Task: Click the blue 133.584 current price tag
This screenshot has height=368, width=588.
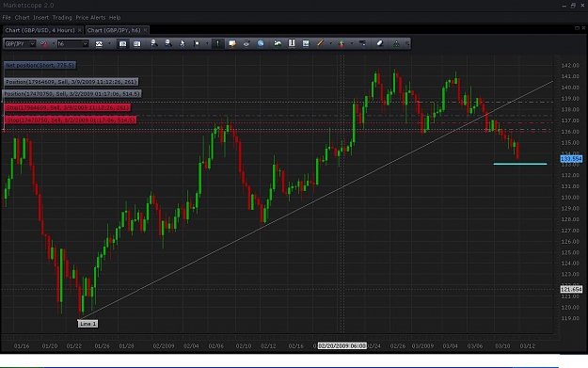Action: [x=571, y=159]
